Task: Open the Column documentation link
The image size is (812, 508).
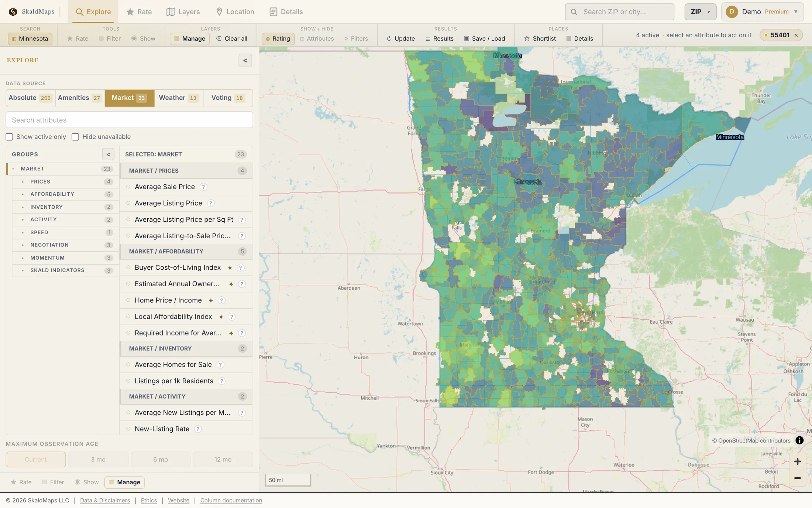Action: 231,501
